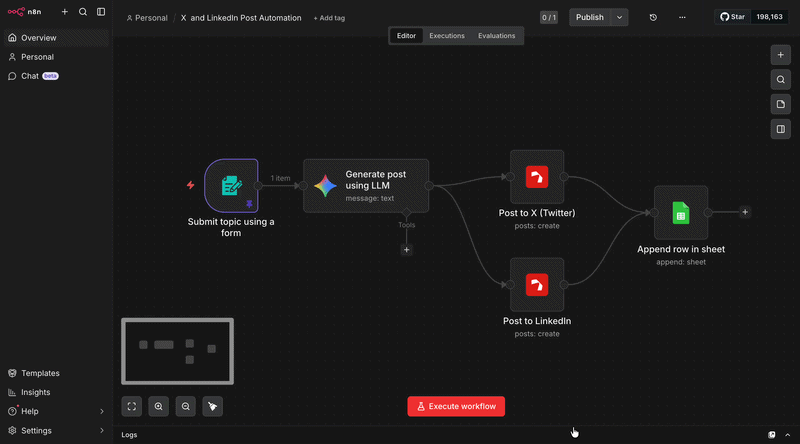Add a tool with plus under Tools
The width and height of the screenshot is (800, 444).
point(407,250)
